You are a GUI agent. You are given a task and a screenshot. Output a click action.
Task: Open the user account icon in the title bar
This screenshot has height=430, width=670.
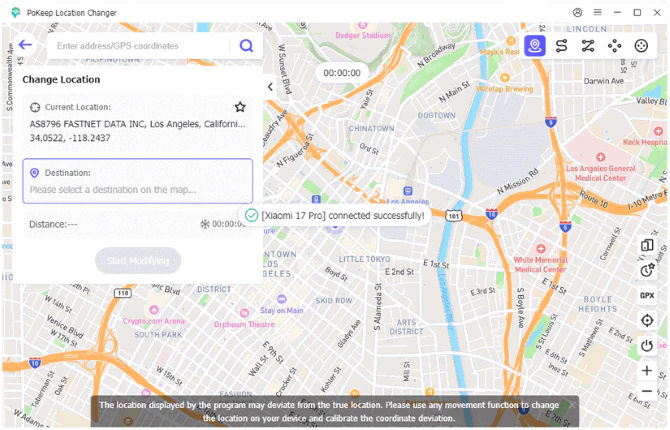coord(577,13)
